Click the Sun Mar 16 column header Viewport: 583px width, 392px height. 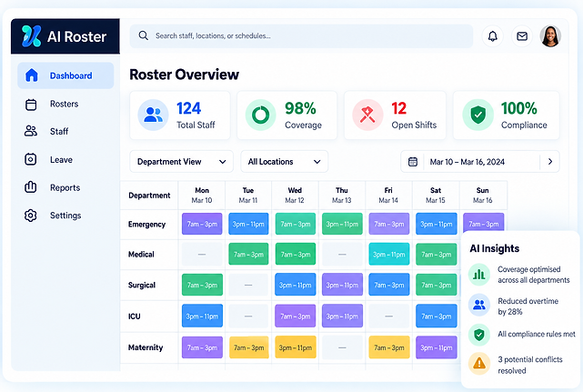pos(483,196)
